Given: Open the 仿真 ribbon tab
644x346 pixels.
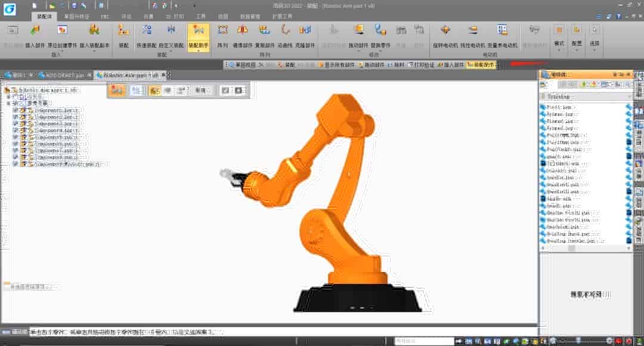Looking at the screenshot, I should 148,17.
